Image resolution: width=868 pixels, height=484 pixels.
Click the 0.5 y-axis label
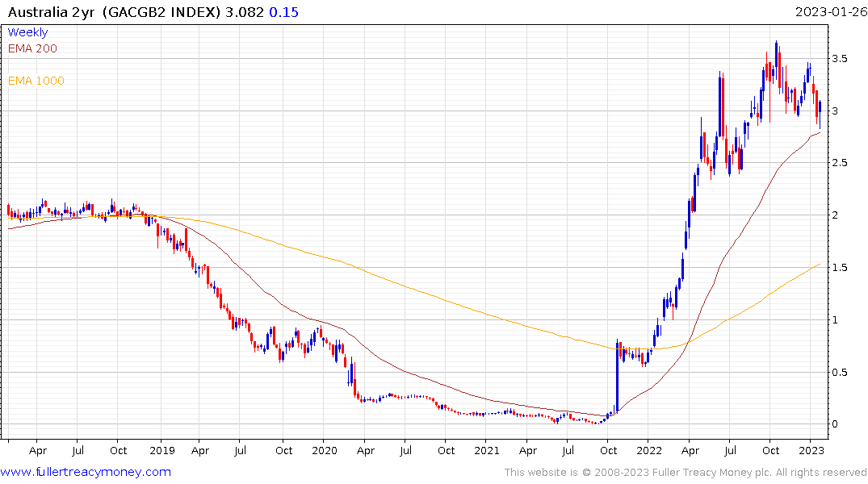click(x=840, y=372)
